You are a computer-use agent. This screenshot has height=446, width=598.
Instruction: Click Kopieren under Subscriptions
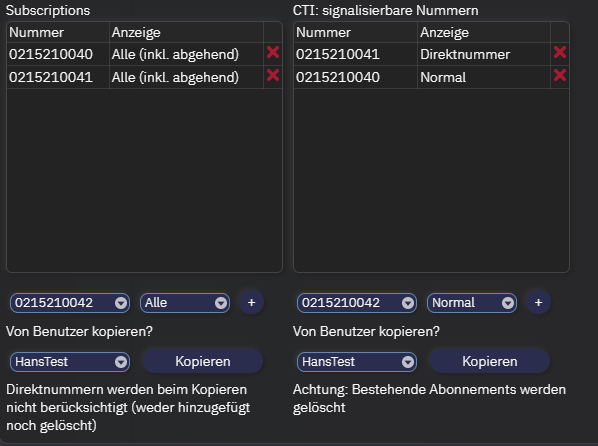(x=203, y=361)
